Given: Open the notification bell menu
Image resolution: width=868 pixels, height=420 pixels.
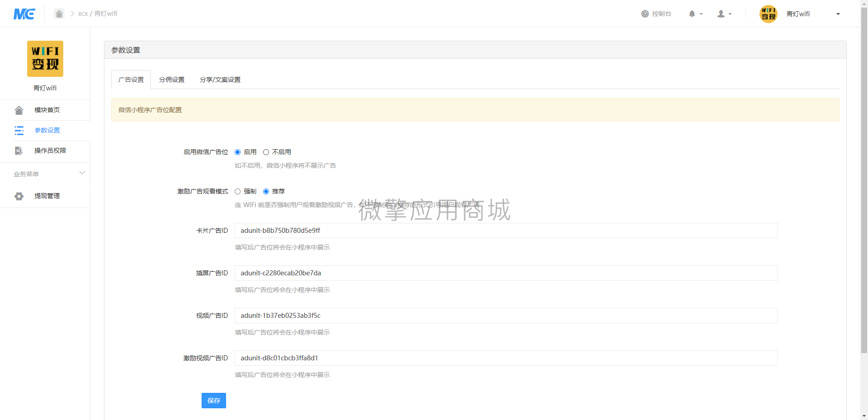Looking at the screenshot, I should click(695, 14).
